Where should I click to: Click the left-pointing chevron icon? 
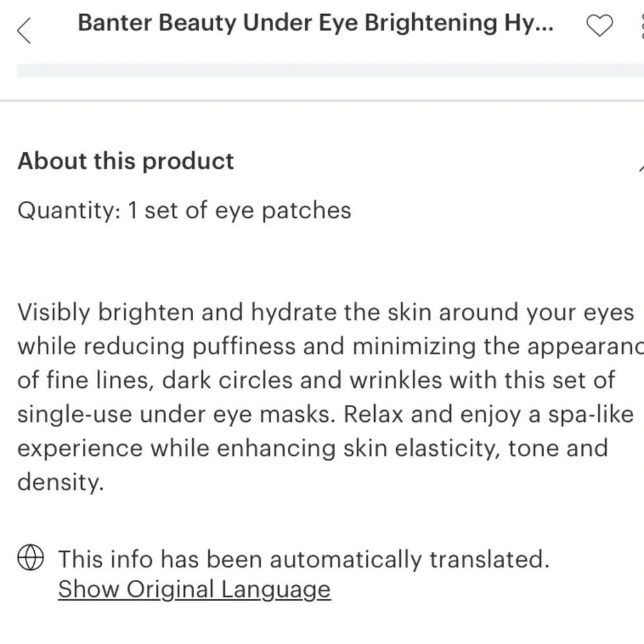[23, 30]
